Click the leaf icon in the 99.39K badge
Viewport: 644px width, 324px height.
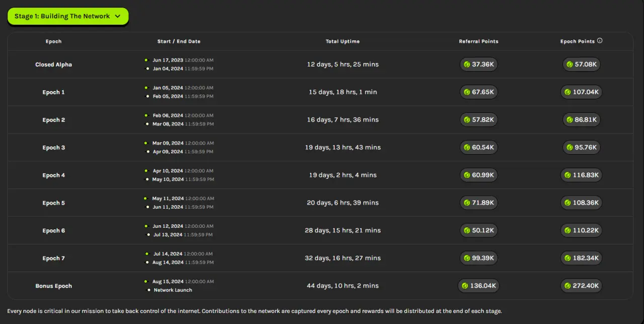pos(467,258)
